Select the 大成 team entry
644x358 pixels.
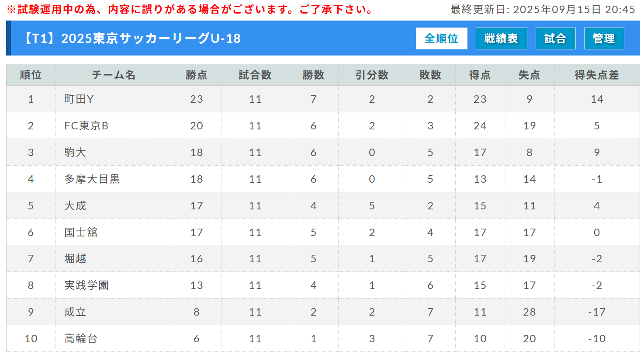[75, 206]
